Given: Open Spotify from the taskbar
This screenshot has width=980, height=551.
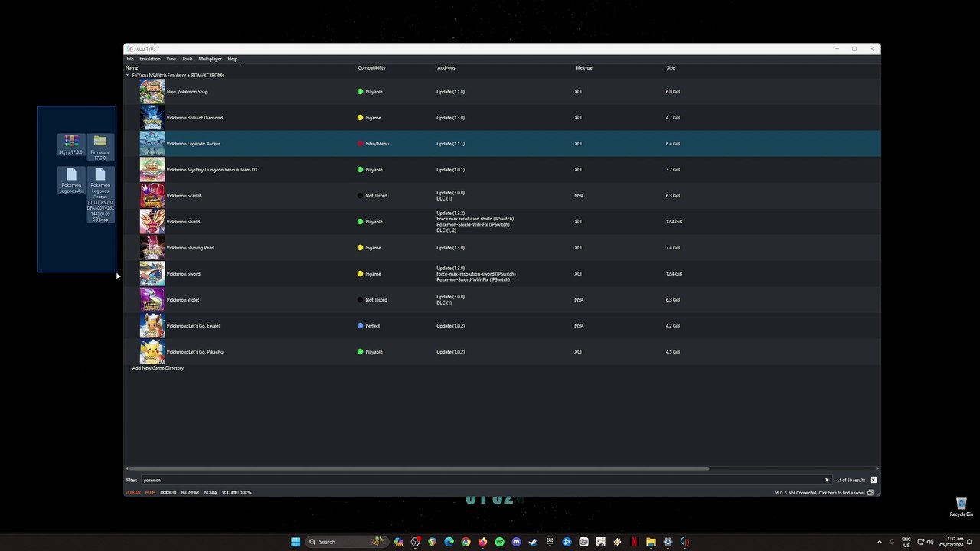Looking at the screenshot, I should click(x=499, y=542).
